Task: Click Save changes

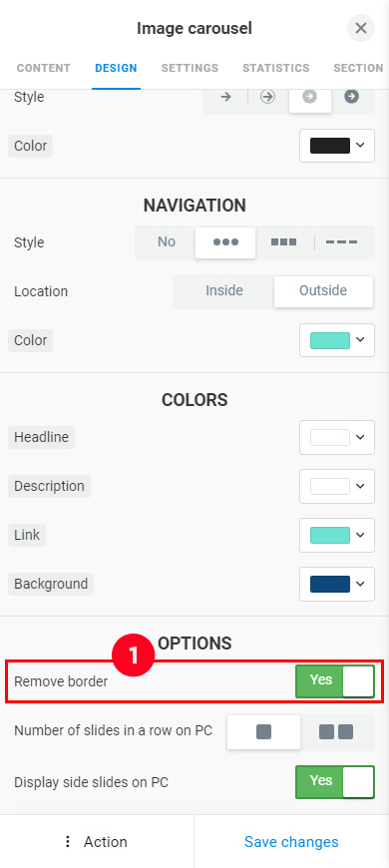Action: [291, 842]
